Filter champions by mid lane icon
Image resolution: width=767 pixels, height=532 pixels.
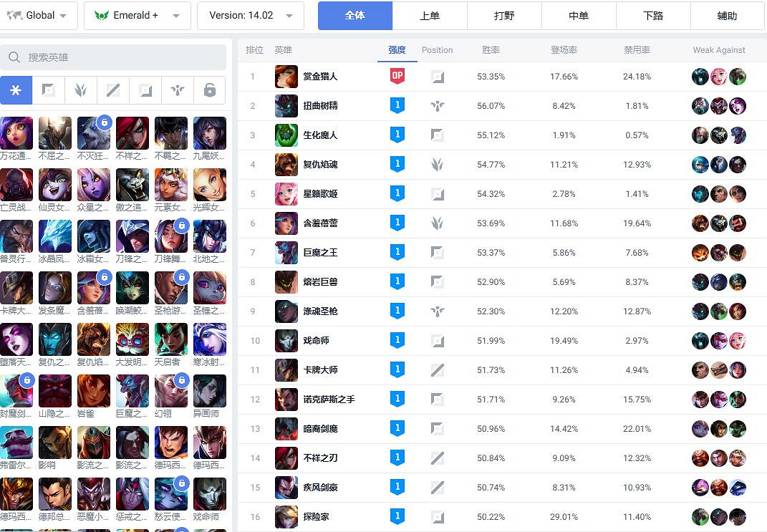[x=113, y=90]
